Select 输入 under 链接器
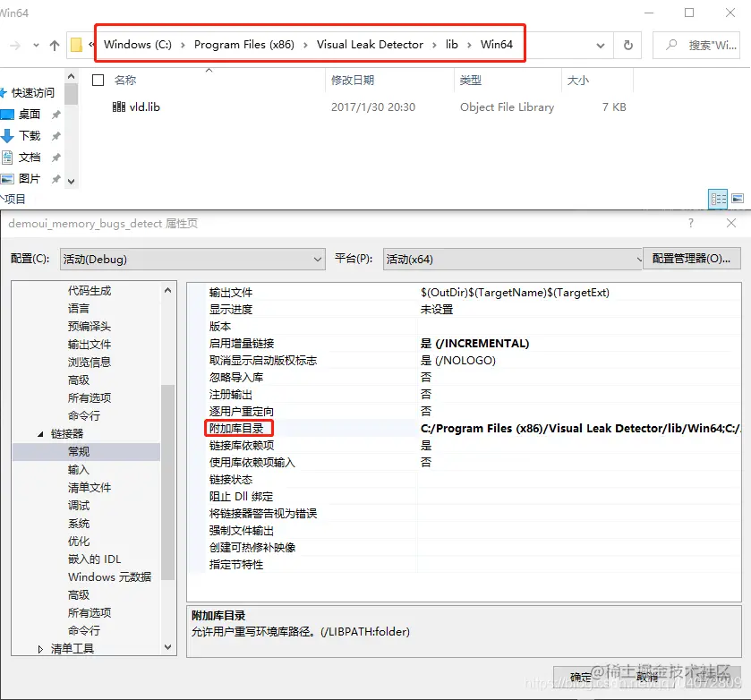The height and width of the screenshot is (700, 751). (x=79, y=470)
